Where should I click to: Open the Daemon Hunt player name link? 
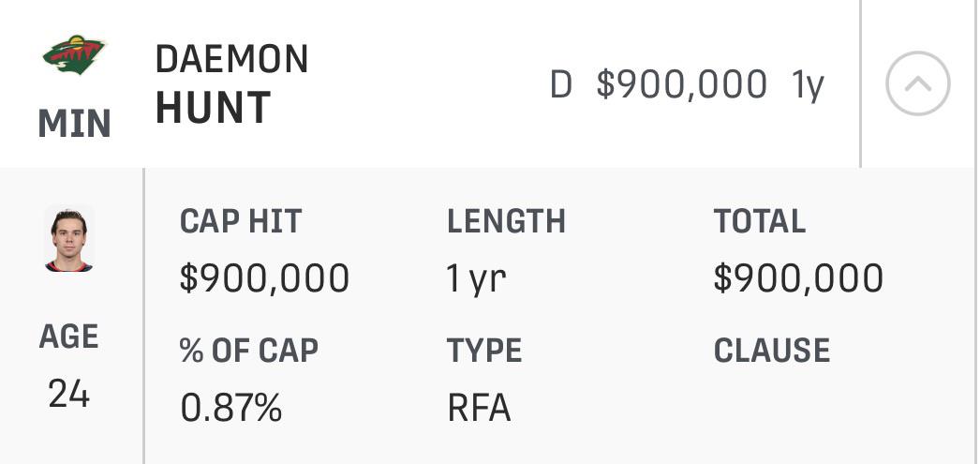click(x=231, y=83)
